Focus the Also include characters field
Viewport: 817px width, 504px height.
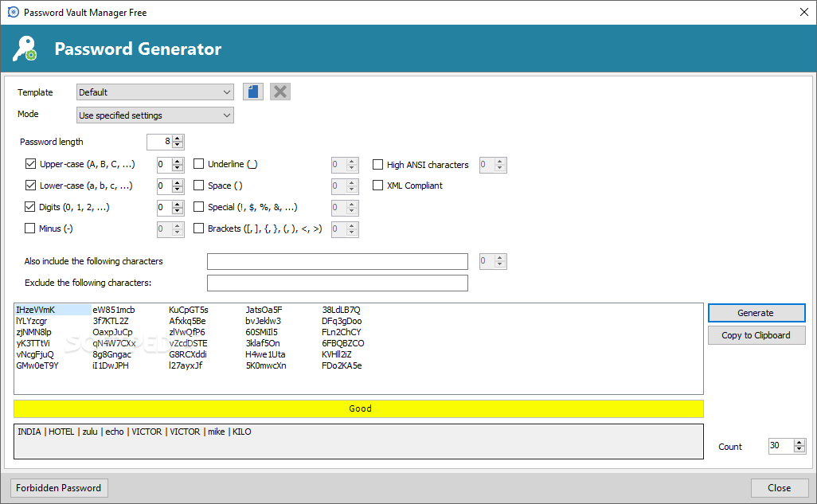(337, 261)
